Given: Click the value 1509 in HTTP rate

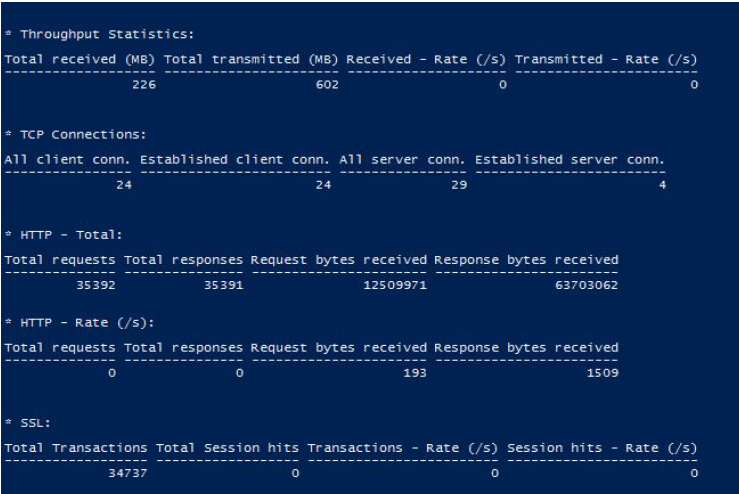Looking at the screenshot, I should point(602,373).
